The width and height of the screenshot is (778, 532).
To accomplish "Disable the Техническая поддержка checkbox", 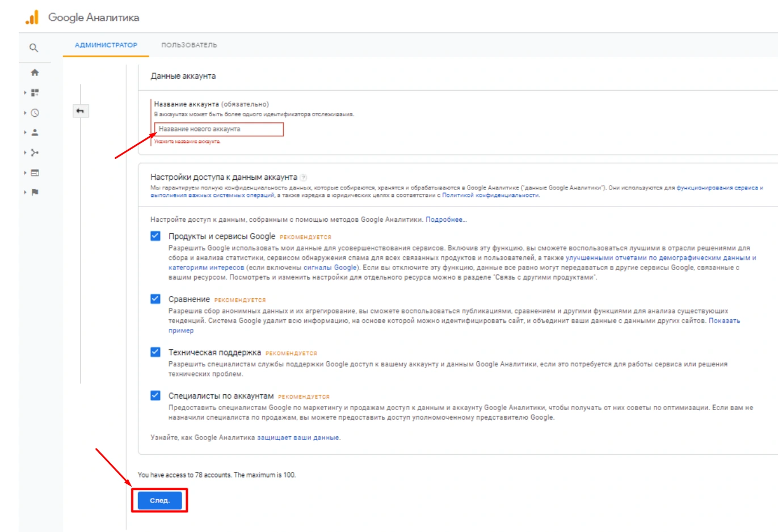I will click(x=155, y=352).
